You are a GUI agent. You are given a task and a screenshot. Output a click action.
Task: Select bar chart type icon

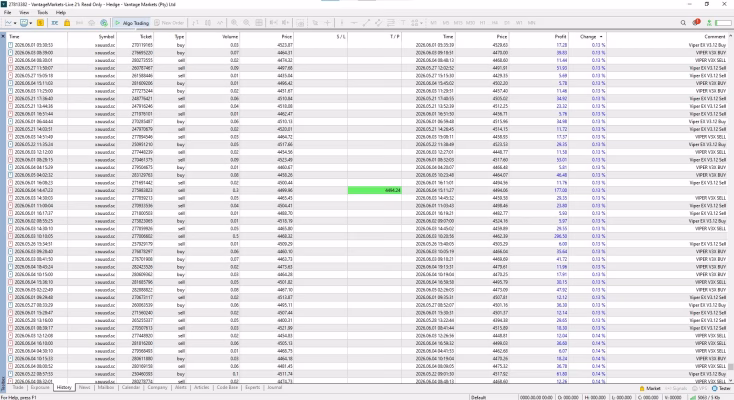[195, 22]
